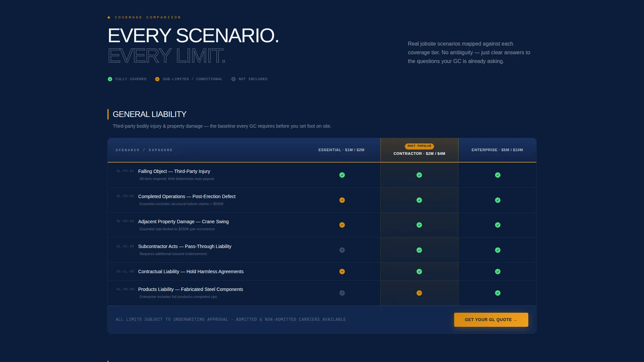Click the Fully Covered legend green icon

(x=110, y=79)
